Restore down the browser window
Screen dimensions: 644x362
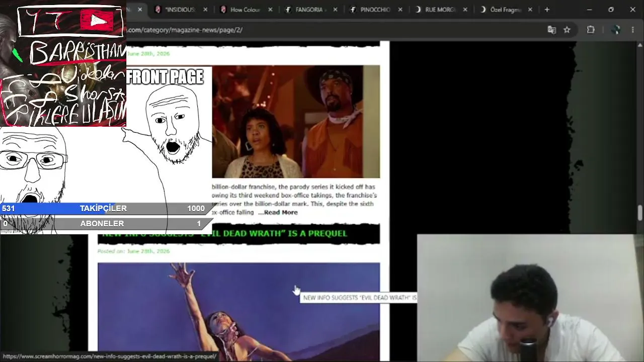point(611,10)
